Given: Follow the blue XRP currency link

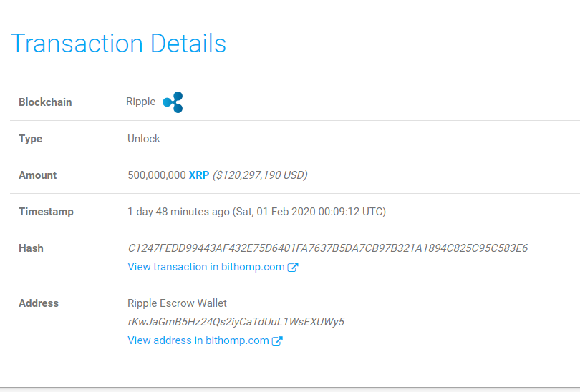Looking at the screenshot, I should tap(199, 175).
